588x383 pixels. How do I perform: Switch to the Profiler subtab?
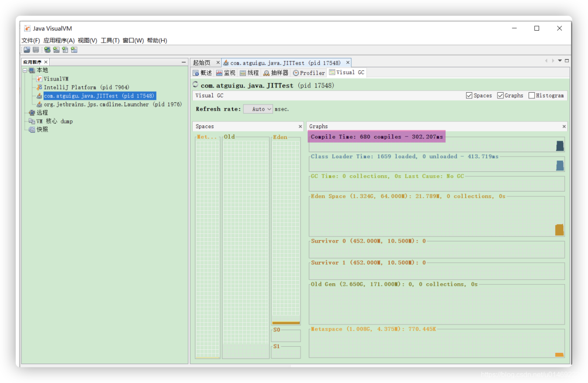tap(309, 73)
